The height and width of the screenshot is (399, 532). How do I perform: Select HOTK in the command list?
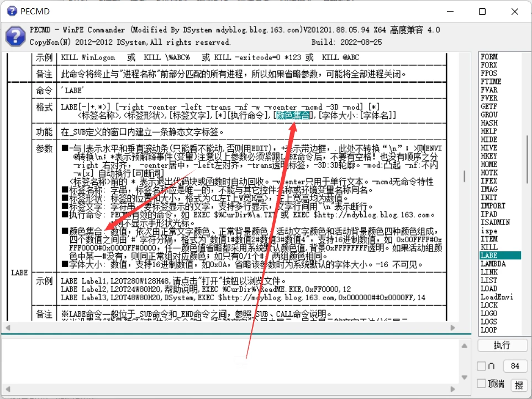[488, 173]
